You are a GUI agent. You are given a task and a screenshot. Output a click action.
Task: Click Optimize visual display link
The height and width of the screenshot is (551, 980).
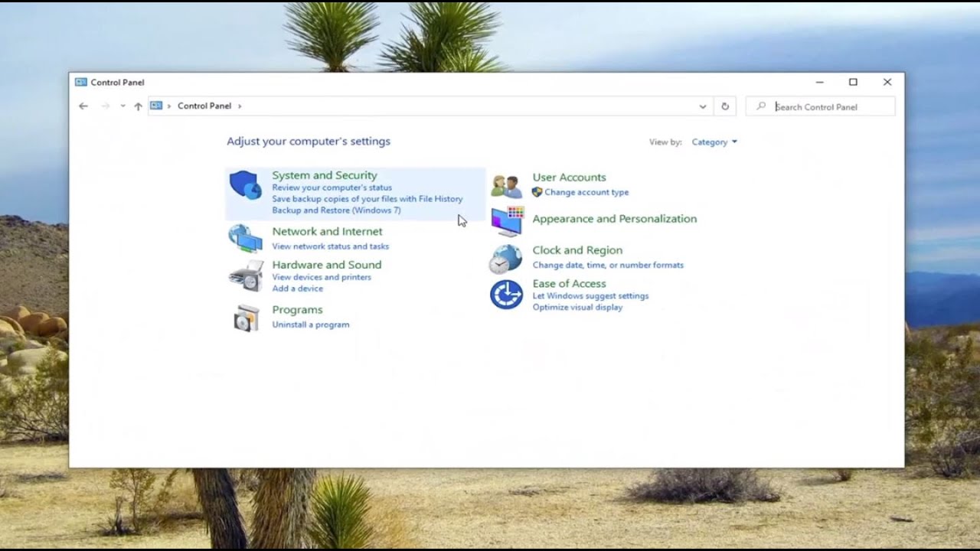click(x=577, y=308)
